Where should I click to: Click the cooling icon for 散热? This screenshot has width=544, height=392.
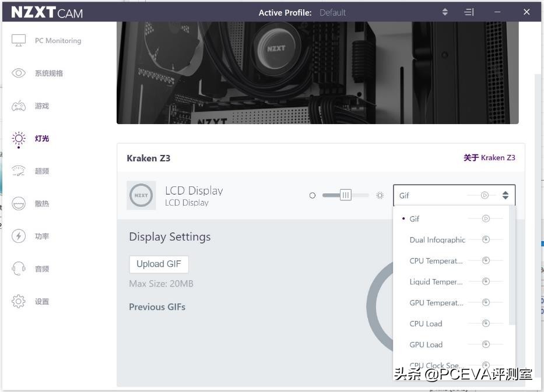(x=19, y=203)
